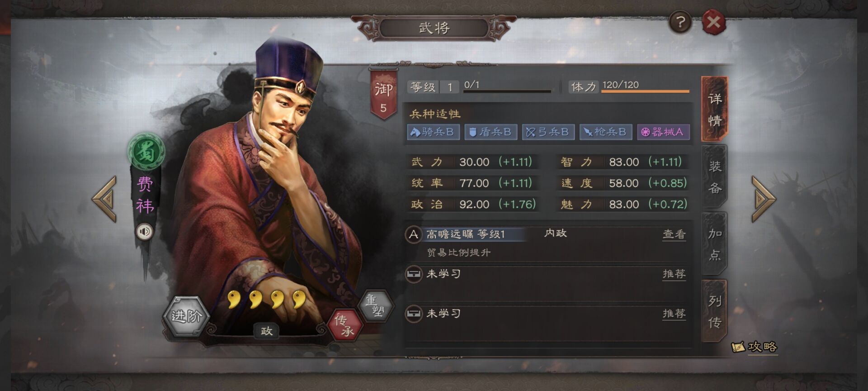Select the circled A skill icon

pos(413,234)
